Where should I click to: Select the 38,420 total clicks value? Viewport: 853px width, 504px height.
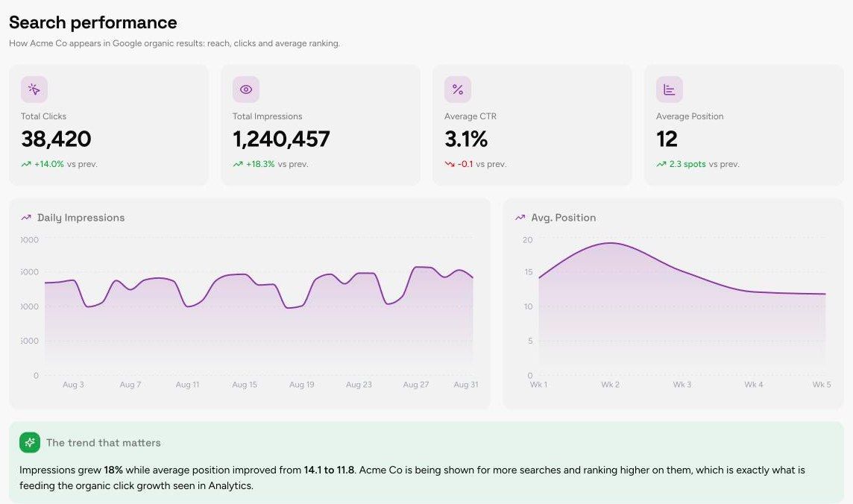pos(56,139)
